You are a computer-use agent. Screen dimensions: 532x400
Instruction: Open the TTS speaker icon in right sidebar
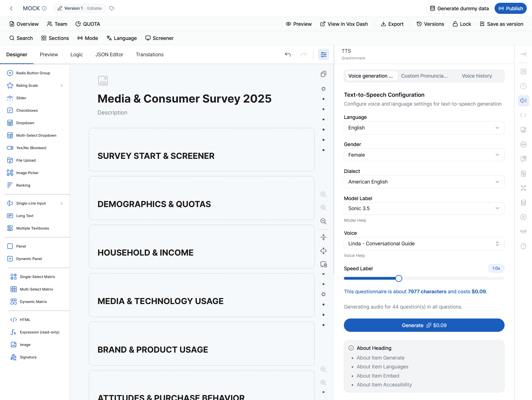tap(523, 101)
